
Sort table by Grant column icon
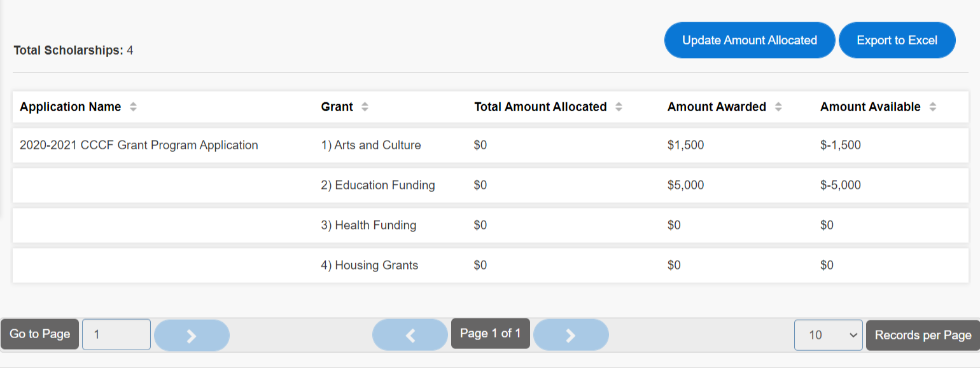point(365,107)
